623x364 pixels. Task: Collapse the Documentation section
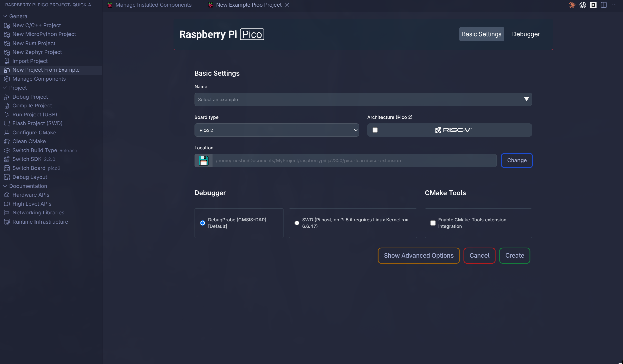5,186
